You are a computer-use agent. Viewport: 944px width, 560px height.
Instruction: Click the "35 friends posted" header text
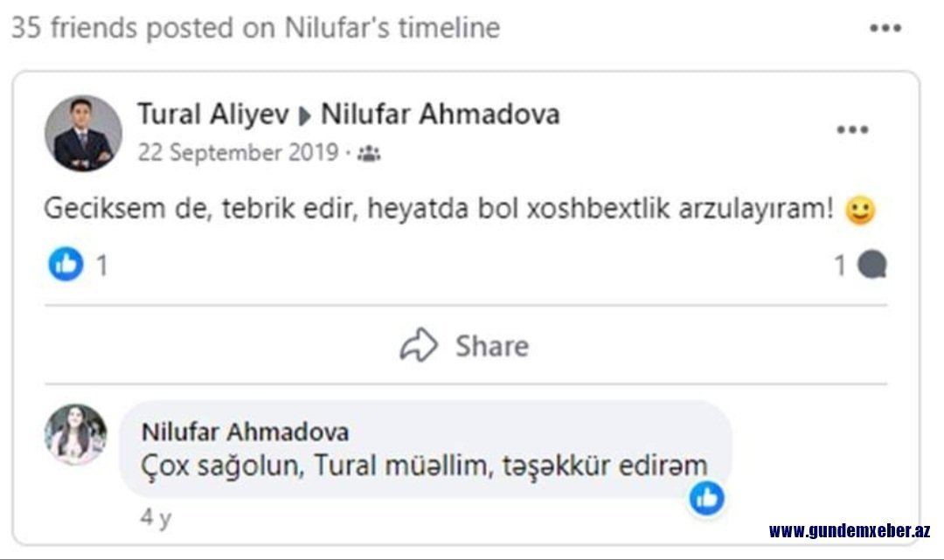point(255,28)
